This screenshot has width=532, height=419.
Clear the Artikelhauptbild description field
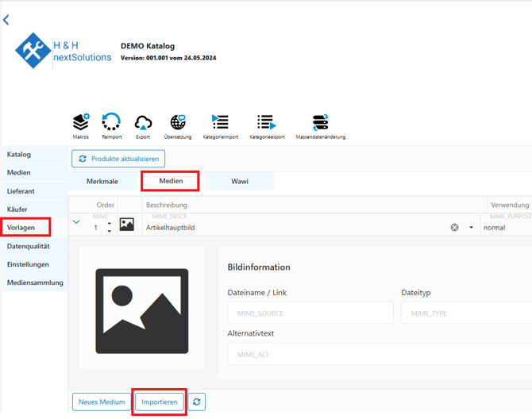coord(455,228)
